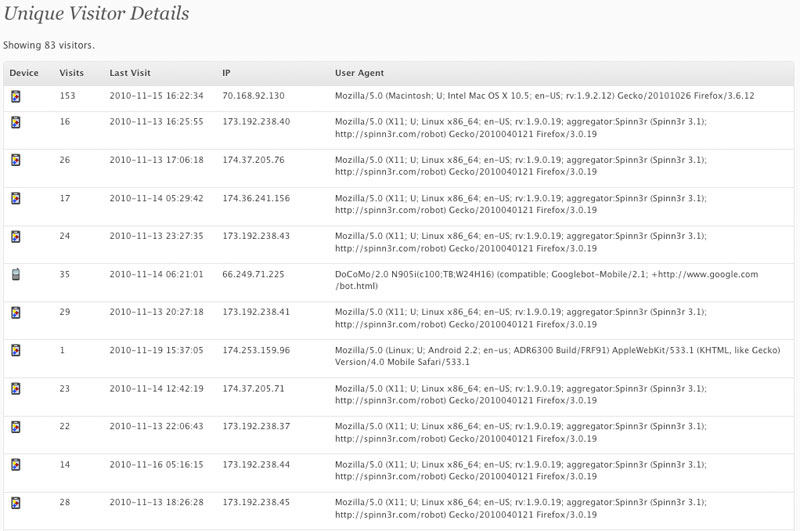Select the IP address 173.192.238.41
800x531 pixels.
pos(256,312)
